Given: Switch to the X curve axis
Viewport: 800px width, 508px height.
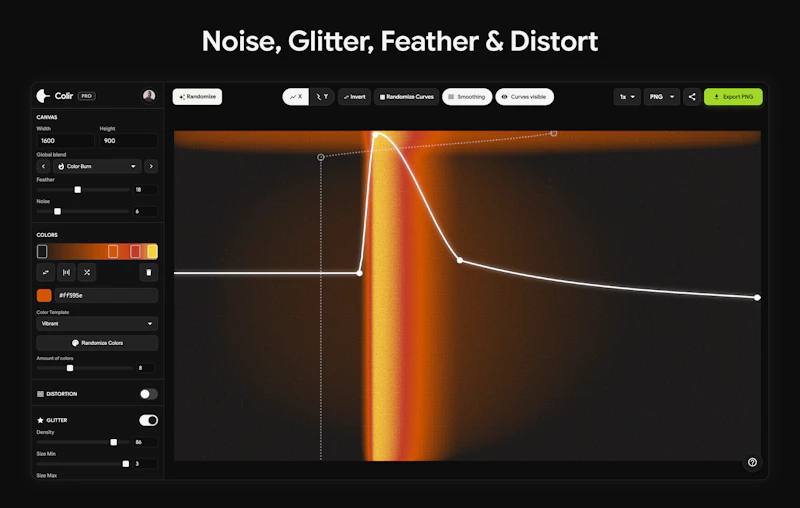Looking at the screenshot, I should [296, 97].
